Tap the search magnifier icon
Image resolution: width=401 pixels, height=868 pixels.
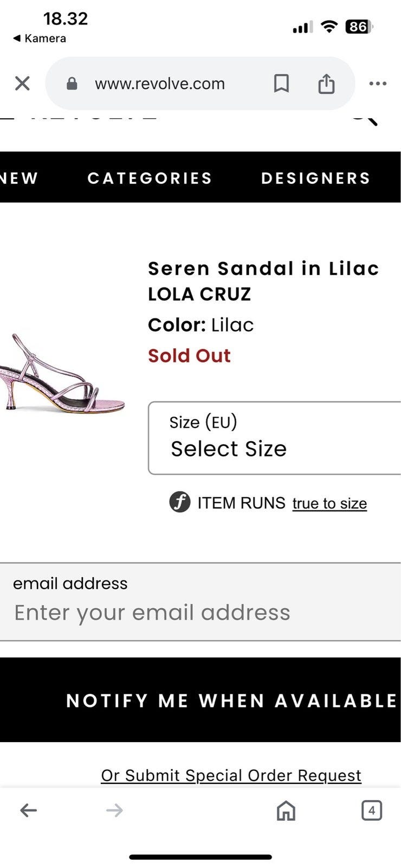pos(364,117)
